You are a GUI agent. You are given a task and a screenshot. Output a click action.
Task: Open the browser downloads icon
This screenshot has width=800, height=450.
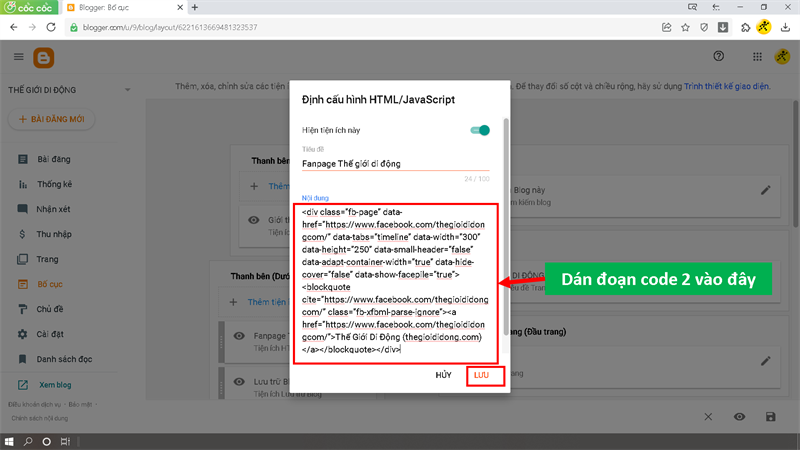785,28
